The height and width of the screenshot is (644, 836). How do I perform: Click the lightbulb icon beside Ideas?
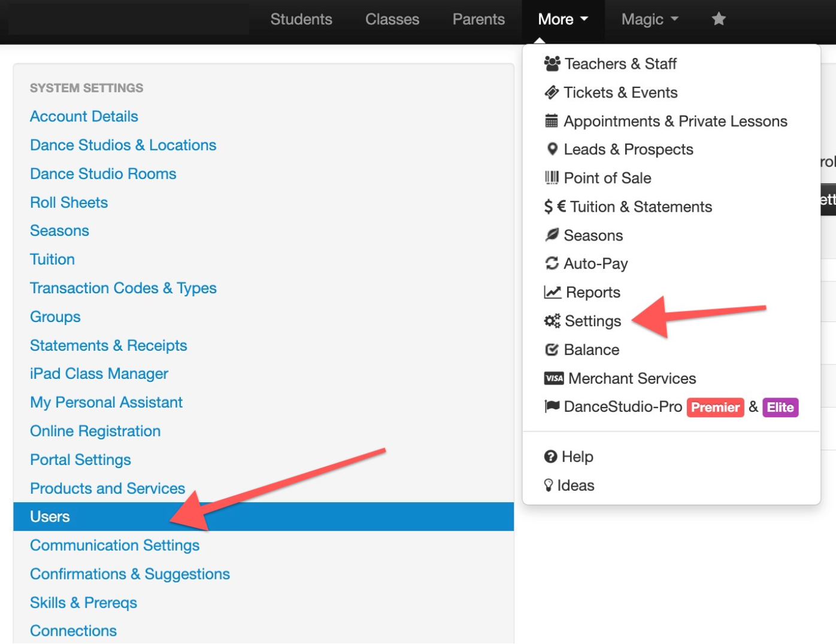[x=549, y=485]
